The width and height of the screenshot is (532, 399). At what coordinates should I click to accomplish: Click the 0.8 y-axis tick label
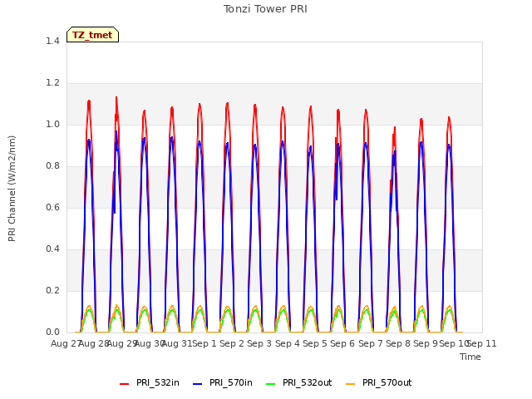[x=52, y=166]
